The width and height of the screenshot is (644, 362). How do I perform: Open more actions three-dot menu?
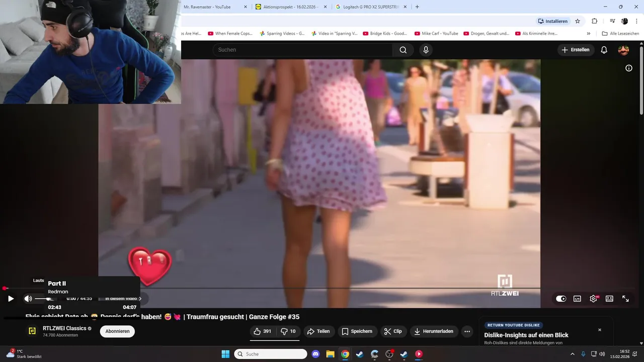click(x=467, y=331)
